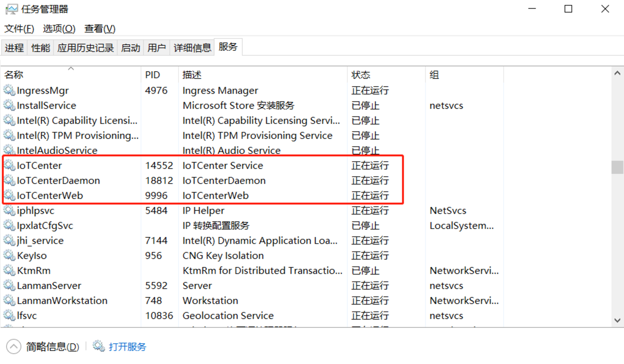The height and width of the screenshot is (364, 624).
Task: Open the 打开服务 link
Action: 127,346
